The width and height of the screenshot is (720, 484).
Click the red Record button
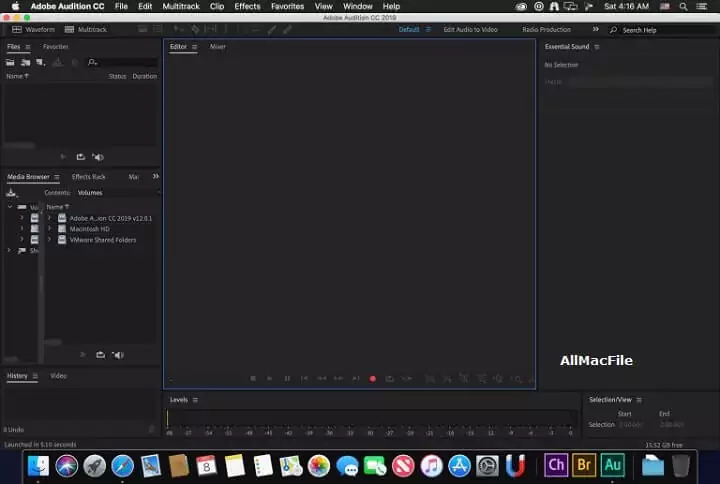[x=373, y=378]
